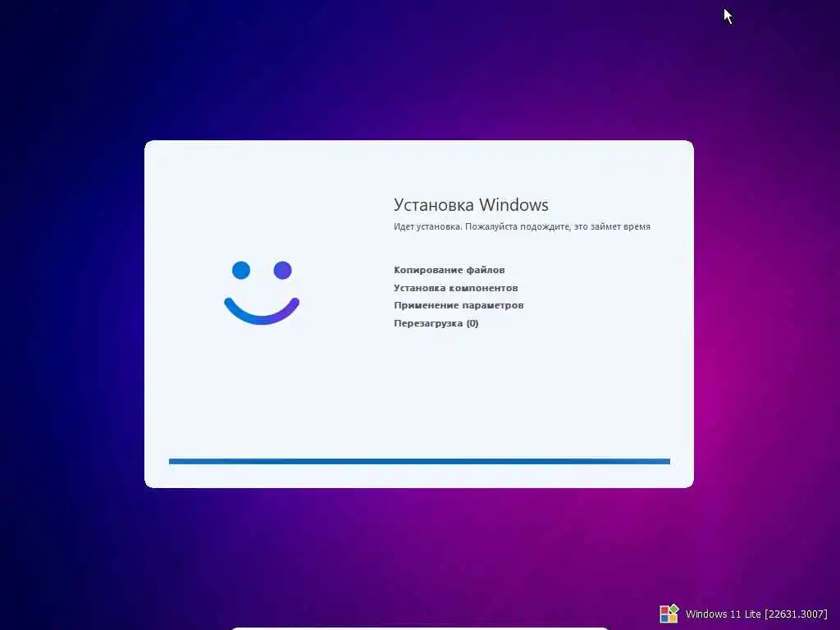Click the colorful Windows 11 Lite logo

click(669, 614)
